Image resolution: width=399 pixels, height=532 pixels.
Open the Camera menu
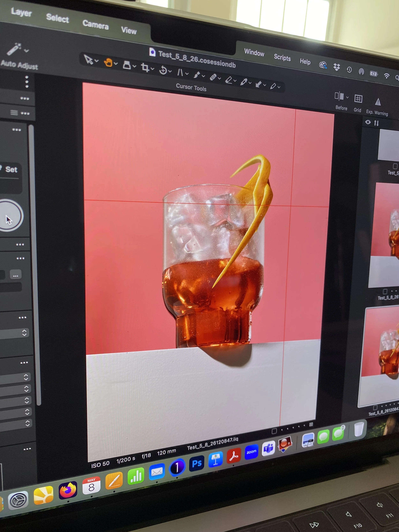click(95, 25)
